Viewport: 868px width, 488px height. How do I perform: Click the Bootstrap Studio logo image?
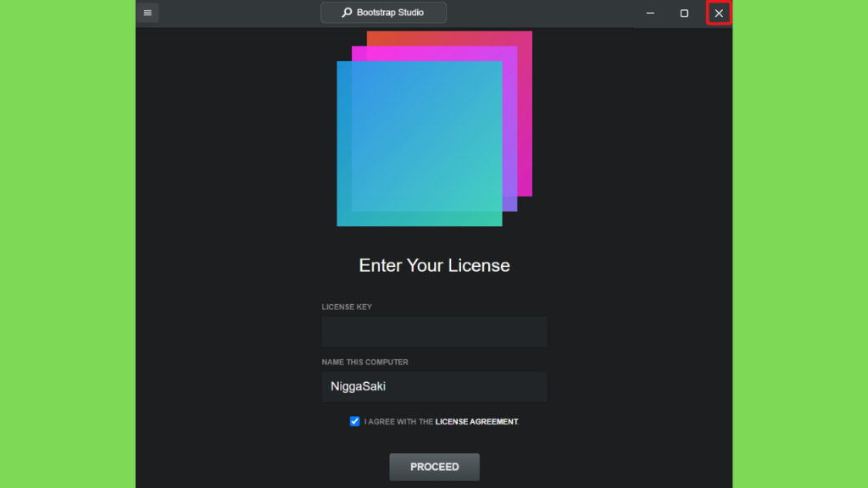[x=435, y=129]
